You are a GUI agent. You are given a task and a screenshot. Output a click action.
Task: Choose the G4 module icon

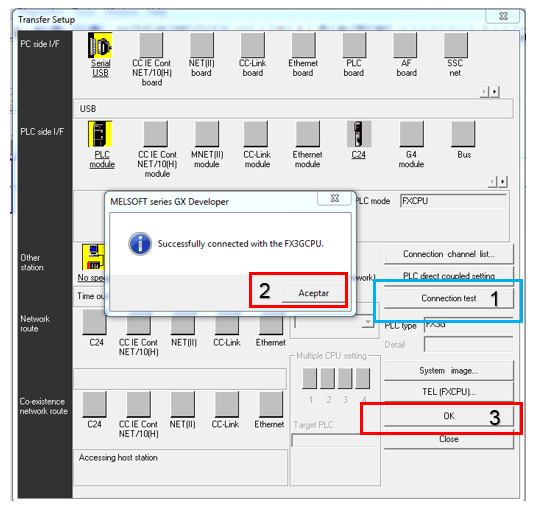click(412, 134)
